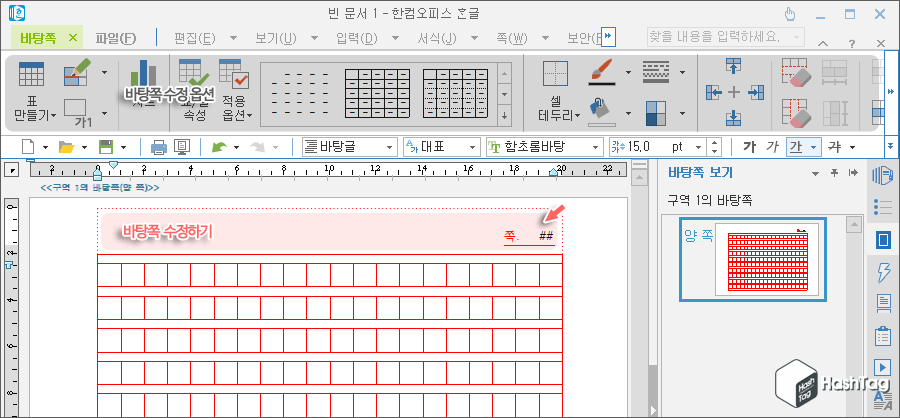Open the 입력(D) menu
900x418 pixels.
(x=356, y=38)
